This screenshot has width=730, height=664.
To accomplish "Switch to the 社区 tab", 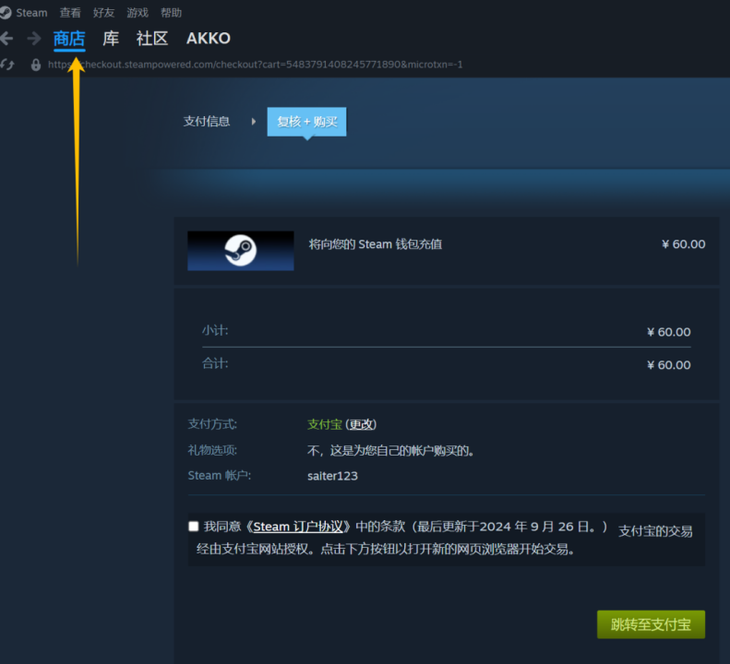I will (x=152, y=38).
